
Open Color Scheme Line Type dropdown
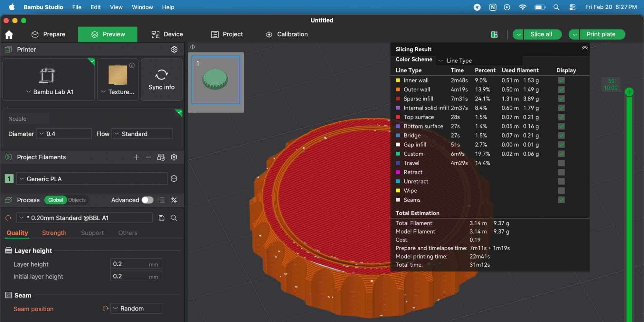(x=479, y=61)
